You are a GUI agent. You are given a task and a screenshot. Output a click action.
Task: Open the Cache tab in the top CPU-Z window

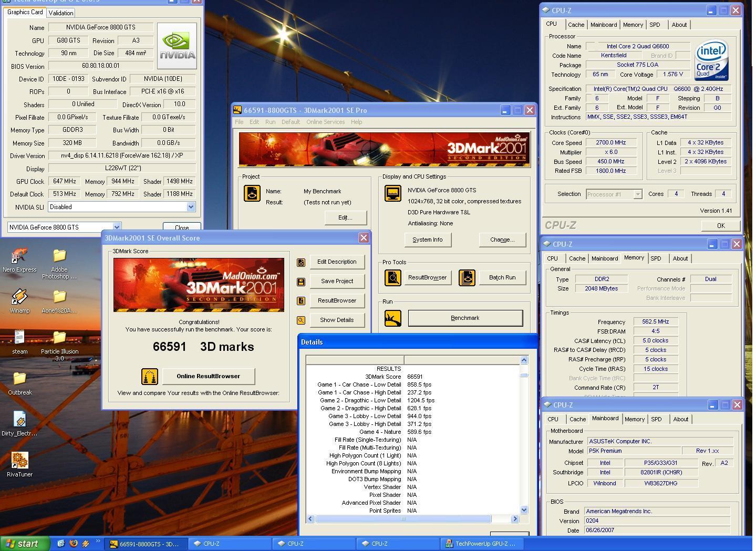[576, 25]
